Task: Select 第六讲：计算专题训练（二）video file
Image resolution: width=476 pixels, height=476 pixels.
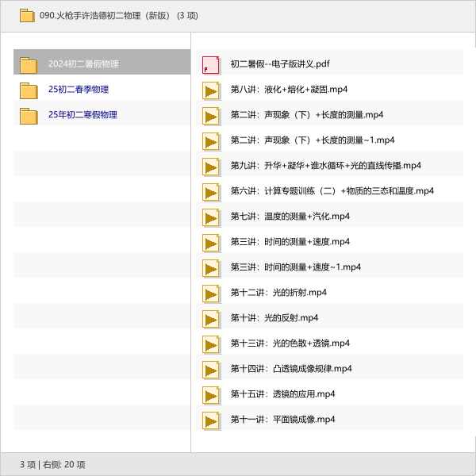Action: pos(332,191)
